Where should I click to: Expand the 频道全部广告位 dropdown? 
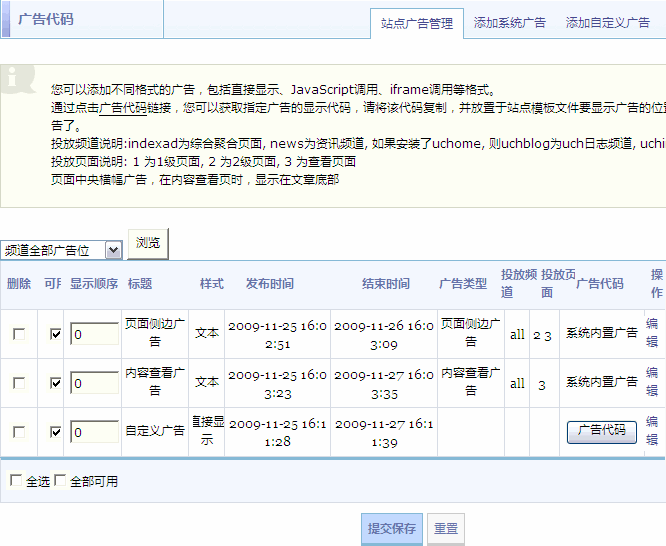62,249
